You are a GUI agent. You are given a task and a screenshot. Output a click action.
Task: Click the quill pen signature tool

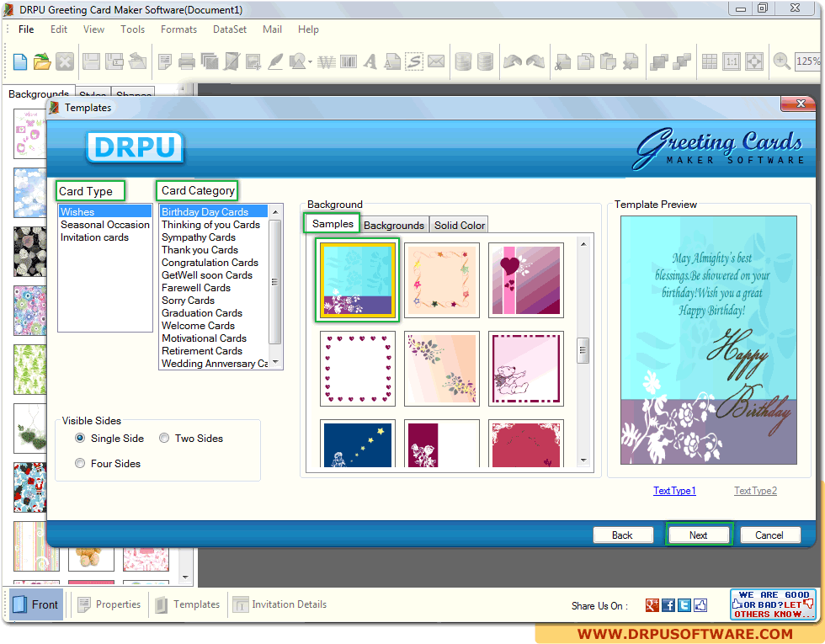(275, 62)
